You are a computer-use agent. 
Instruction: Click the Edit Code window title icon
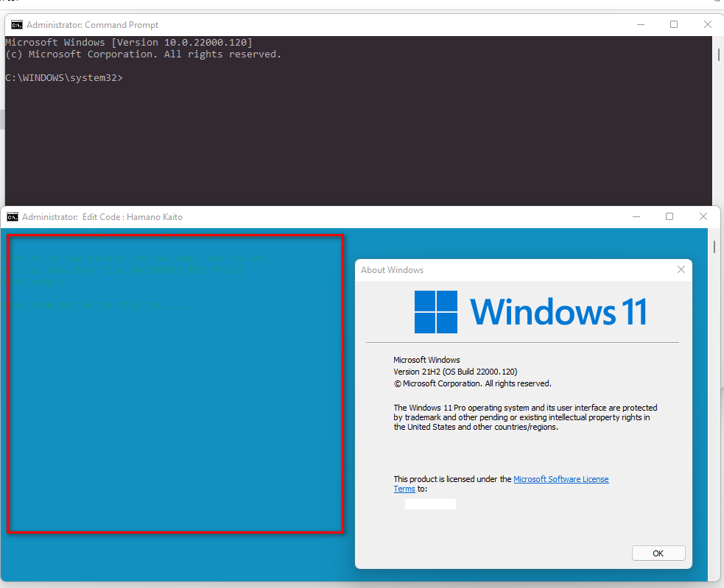[x=13, y=217]
